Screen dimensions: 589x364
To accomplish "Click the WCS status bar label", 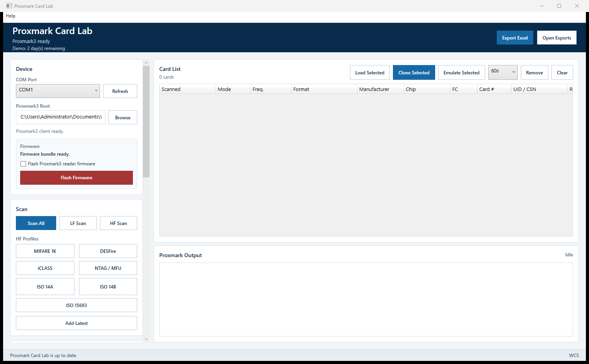I will tap(574, 355).
